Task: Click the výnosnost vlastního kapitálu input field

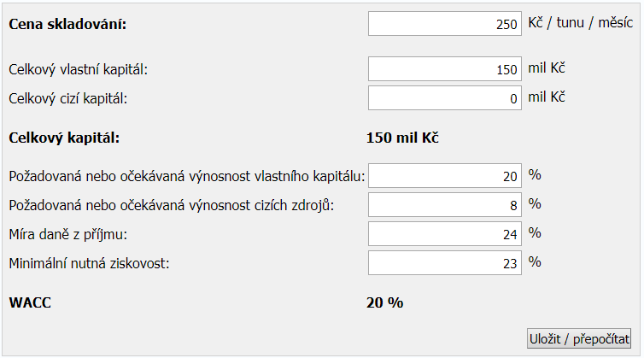Action: pos(444,176)
